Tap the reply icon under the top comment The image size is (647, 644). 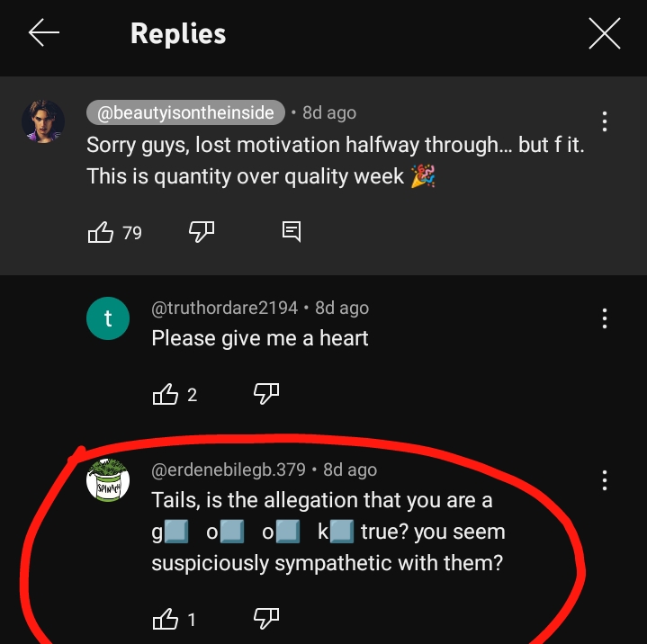[292, 231]
